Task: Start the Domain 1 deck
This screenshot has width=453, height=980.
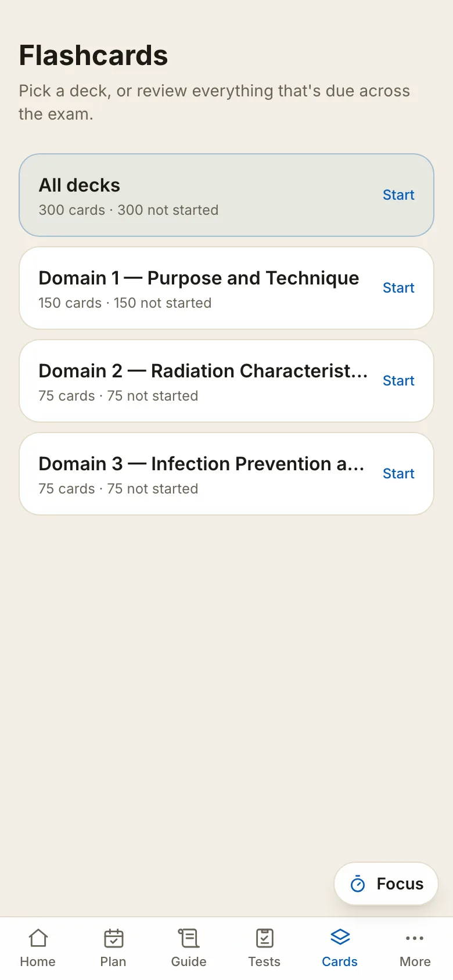Action: point(398,288)
